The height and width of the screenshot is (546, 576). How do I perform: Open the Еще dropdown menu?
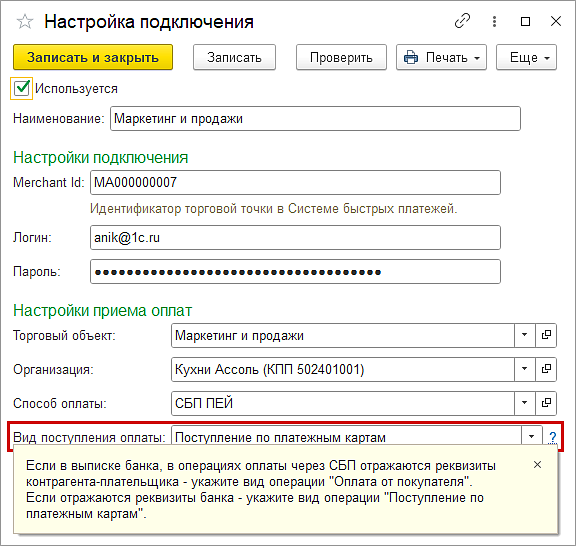pos(526,57)
